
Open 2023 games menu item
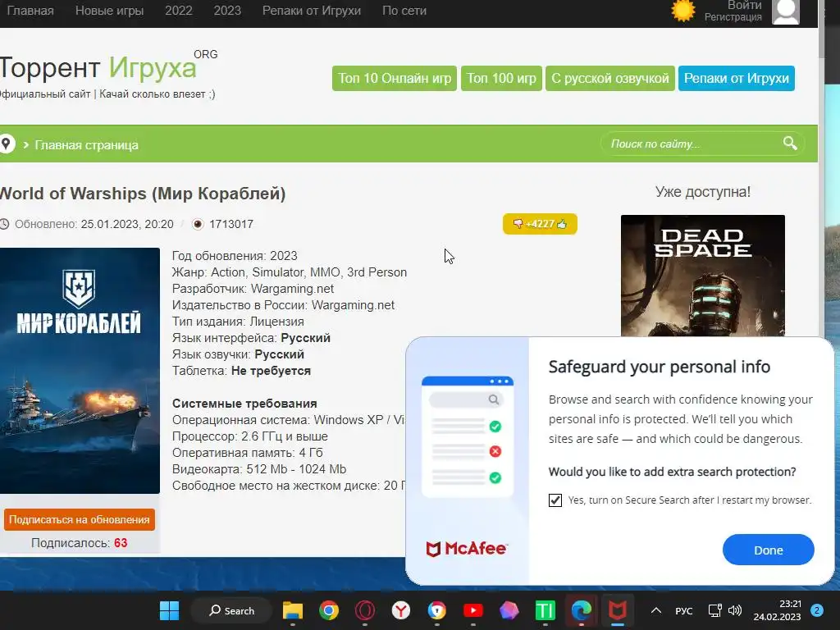pyautogui.click(x=227, y=11)
